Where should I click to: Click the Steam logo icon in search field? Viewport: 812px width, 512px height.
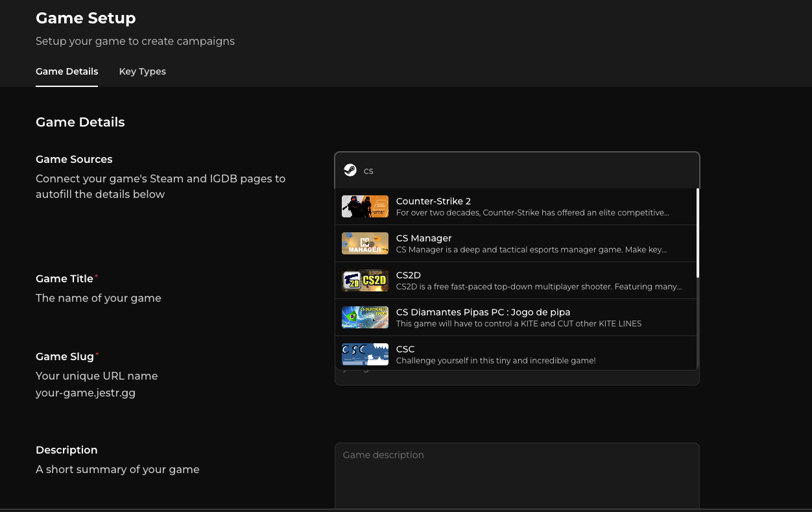[x=350, y=170]
